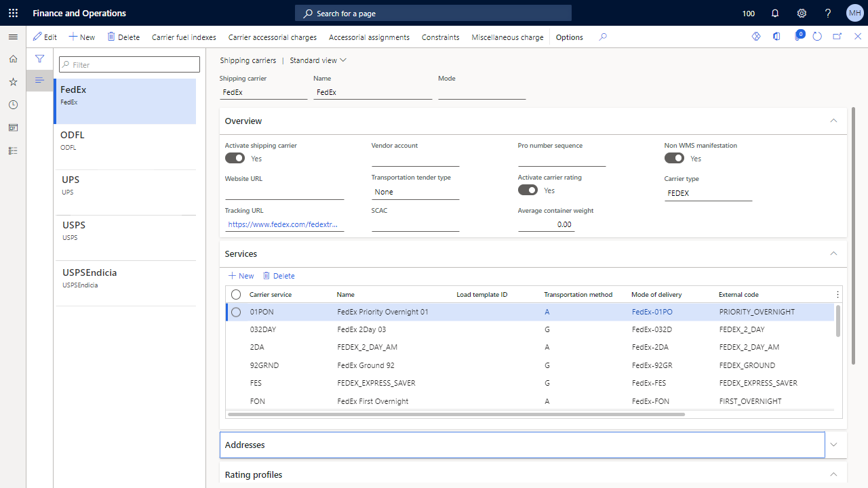The image size is (868, 488).
Task: Refresh the page
Action: (x=817, y=37)
